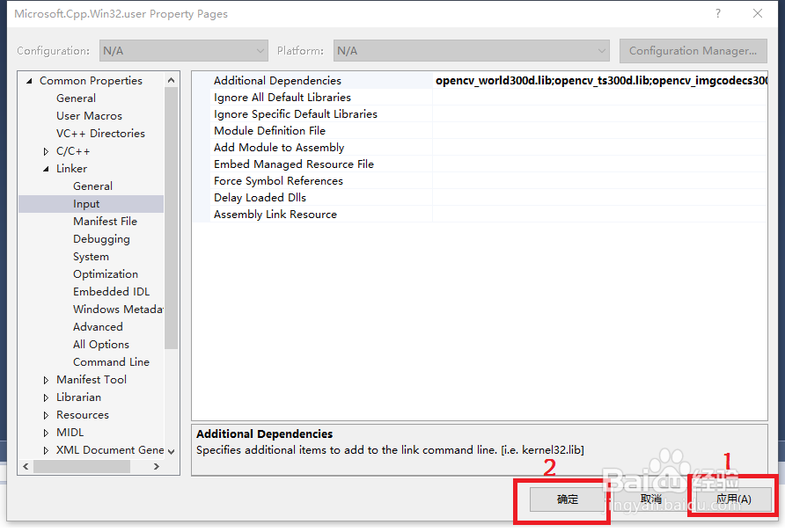Collapse the Common Properties tree node
The image size is (785, 532).
(x=29, y=81)
